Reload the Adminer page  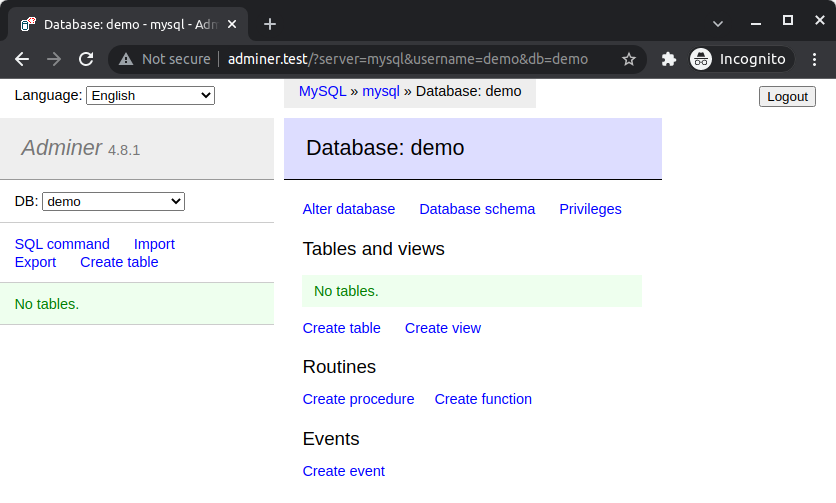coord(86,59)
